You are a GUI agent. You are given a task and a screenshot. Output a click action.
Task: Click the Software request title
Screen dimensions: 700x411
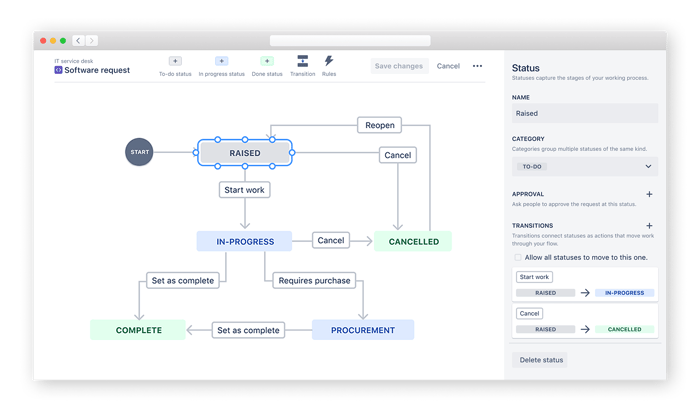[97, 70]
